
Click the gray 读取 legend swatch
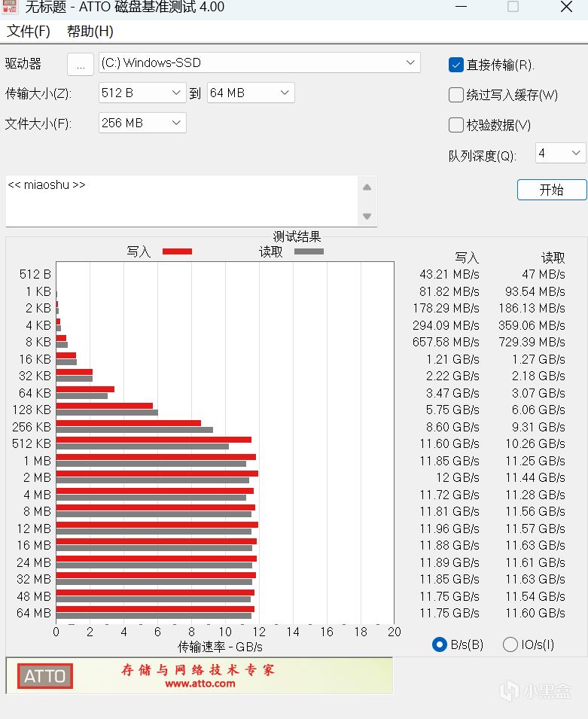coord(309,251)
